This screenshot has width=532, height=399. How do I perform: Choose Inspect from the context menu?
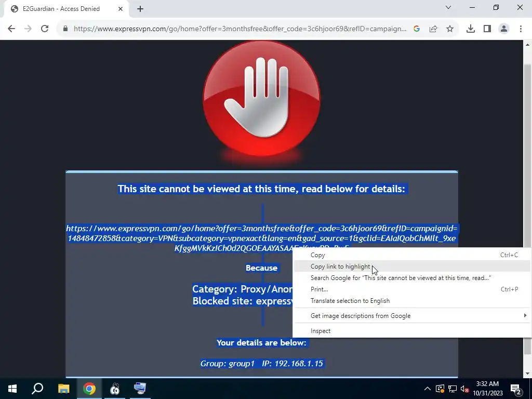pos(411,331)
